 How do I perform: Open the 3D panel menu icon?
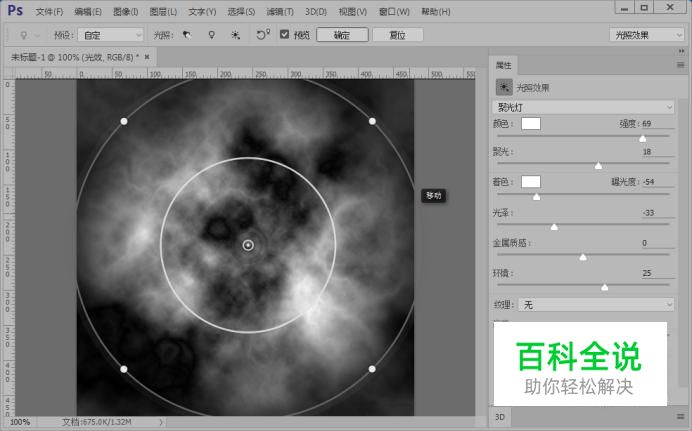click(681, 416)
